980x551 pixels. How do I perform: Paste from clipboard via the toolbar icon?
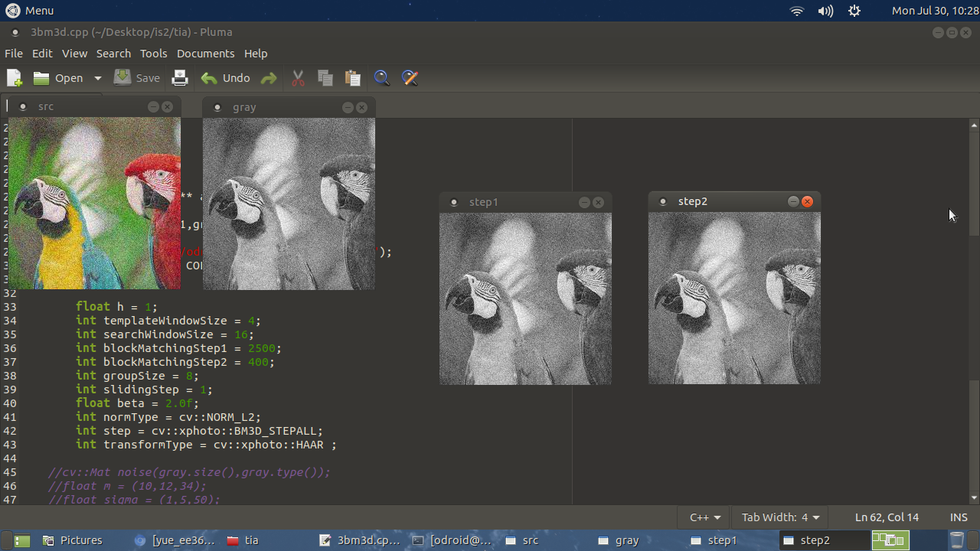353,78
